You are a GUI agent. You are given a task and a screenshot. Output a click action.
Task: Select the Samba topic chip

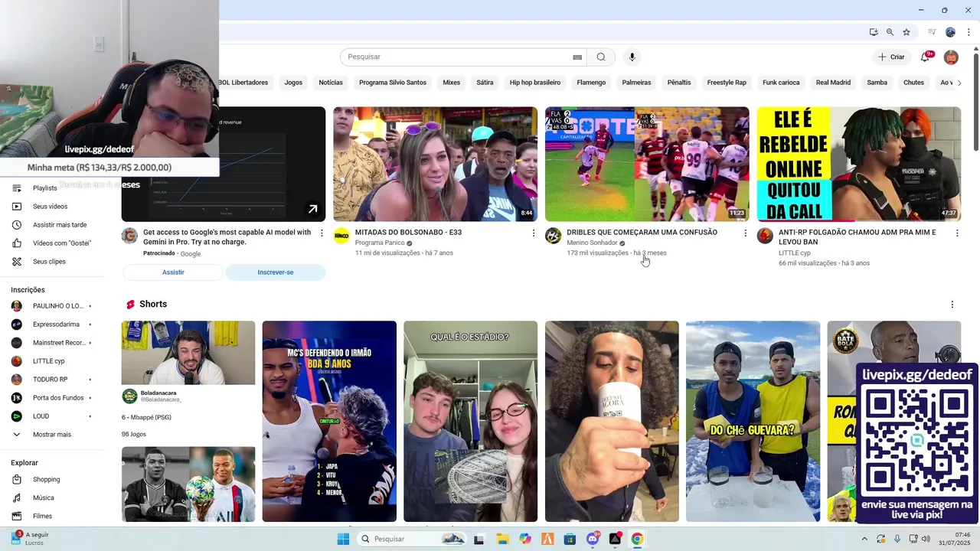point(877,83)
